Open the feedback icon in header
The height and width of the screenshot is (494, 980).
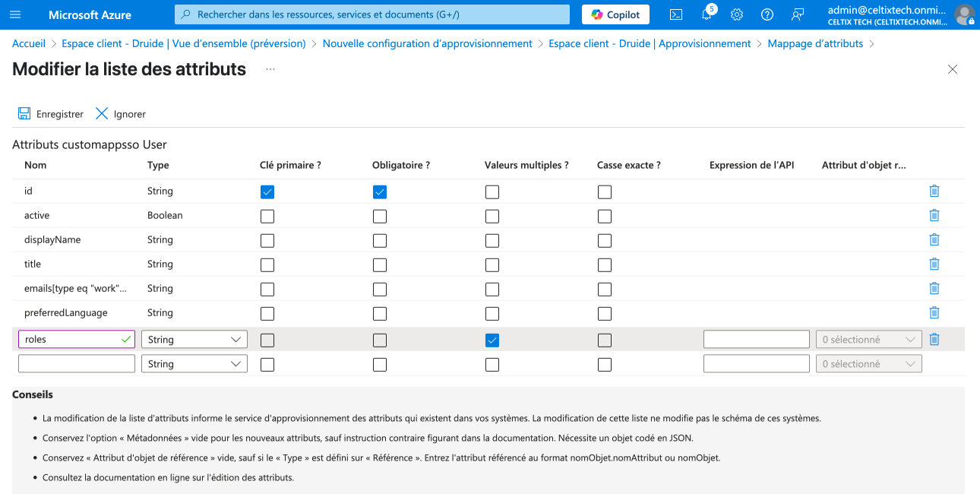797,15
